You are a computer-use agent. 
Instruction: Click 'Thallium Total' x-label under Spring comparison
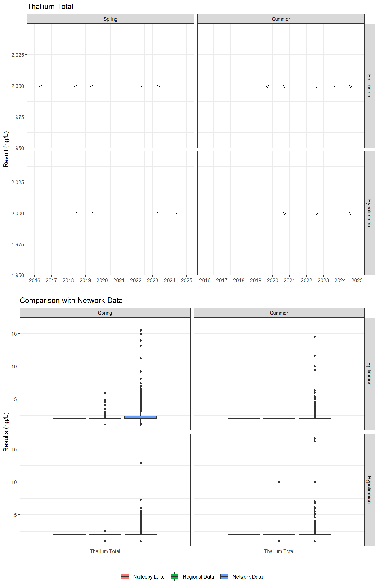(x=105, y=551)
